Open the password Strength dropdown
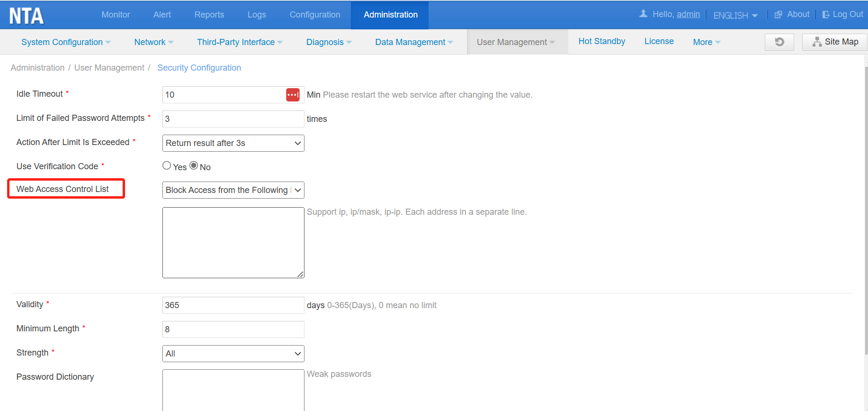The width and height of the screenshot is (868, 411). (x=233, y=354)
